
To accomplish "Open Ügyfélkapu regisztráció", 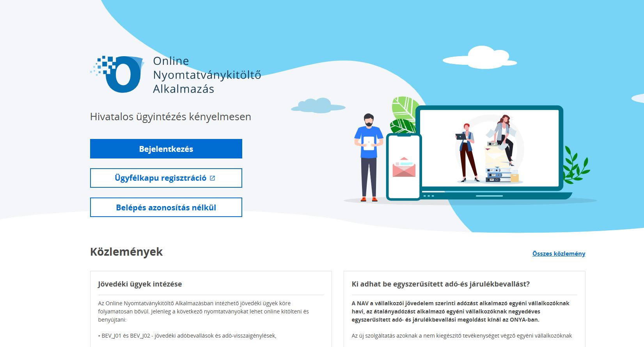I will 166,178.
